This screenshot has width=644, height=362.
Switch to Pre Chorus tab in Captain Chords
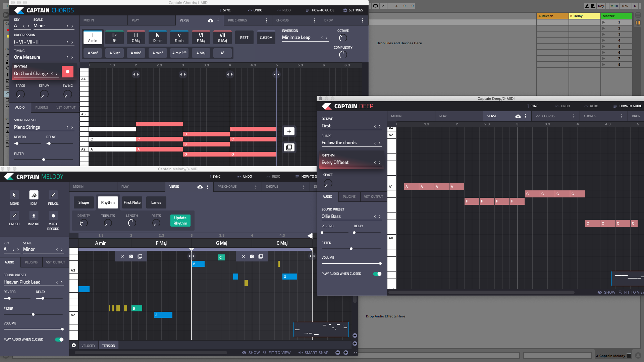click(x=237, y=20)
